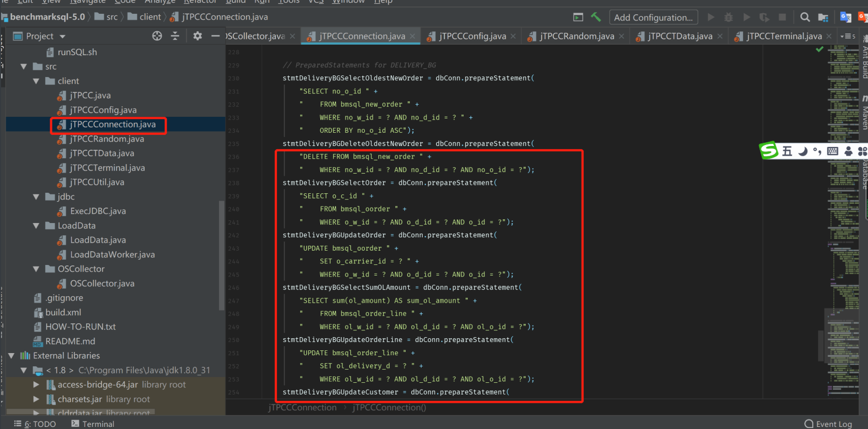
Task: Toggle the Ant Build side panel
Action: point(864,56)
